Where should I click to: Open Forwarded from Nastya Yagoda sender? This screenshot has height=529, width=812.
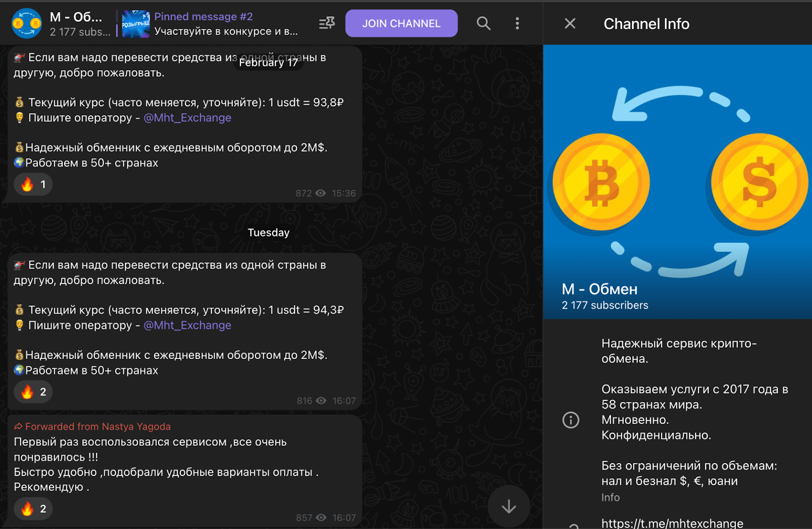98,426
